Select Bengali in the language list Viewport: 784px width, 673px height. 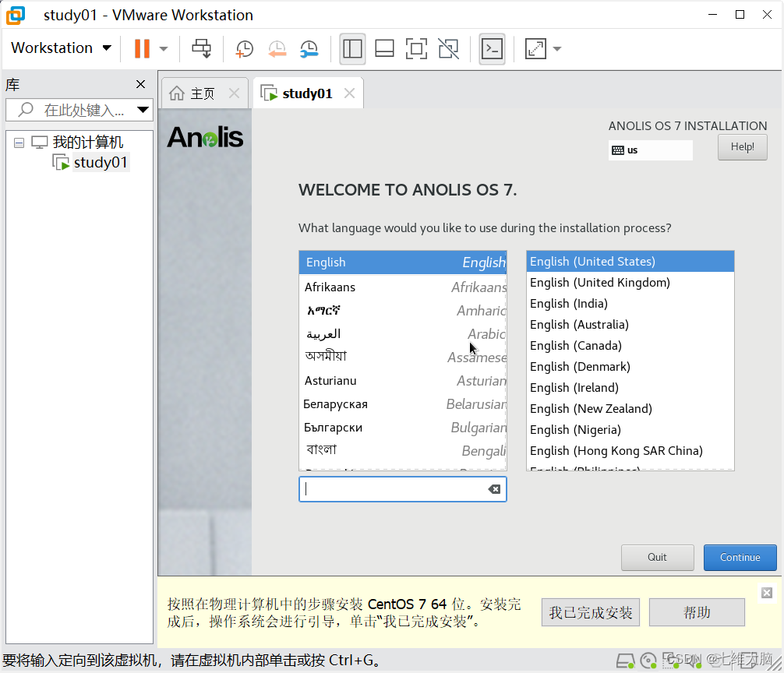402,450
